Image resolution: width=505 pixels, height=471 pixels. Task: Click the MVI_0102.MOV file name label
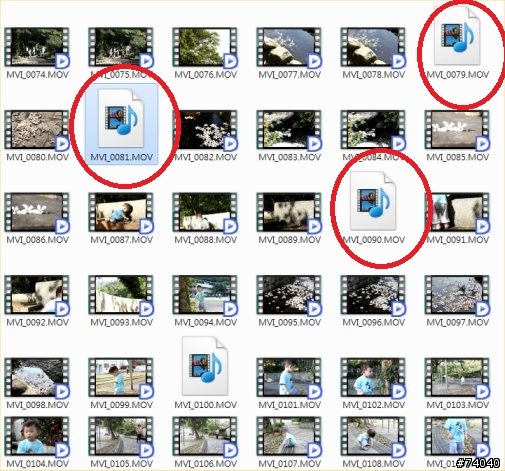373,405
